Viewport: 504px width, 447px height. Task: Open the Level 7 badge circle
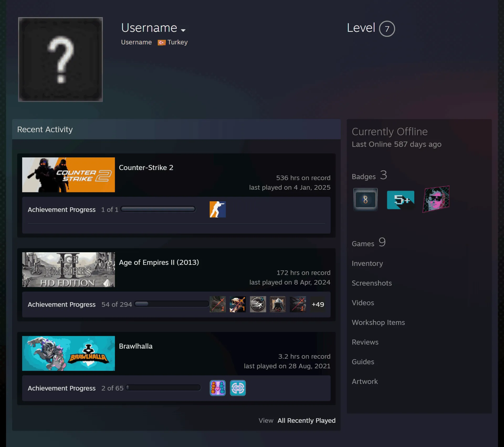[387, 29]
